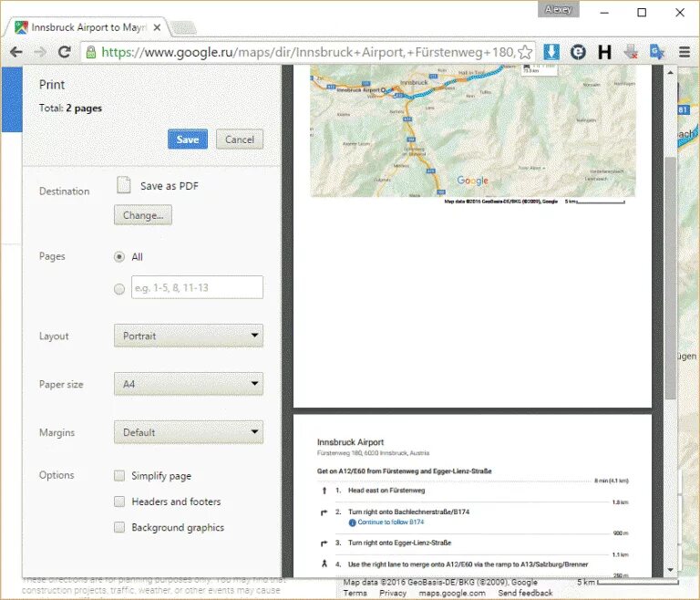Bookmark this page with the star

coord(525,52)
